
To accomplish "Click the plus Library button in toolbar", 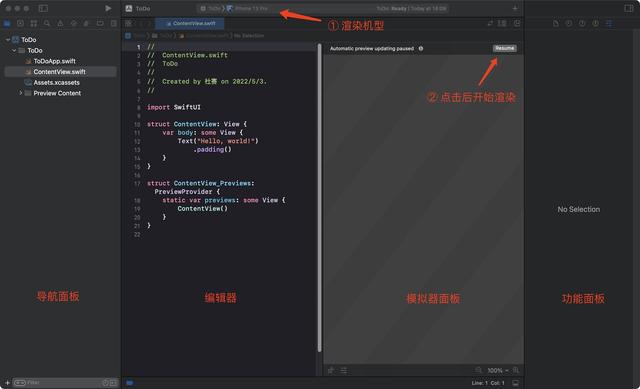I will pyautogui.click(x=515, y=8).
